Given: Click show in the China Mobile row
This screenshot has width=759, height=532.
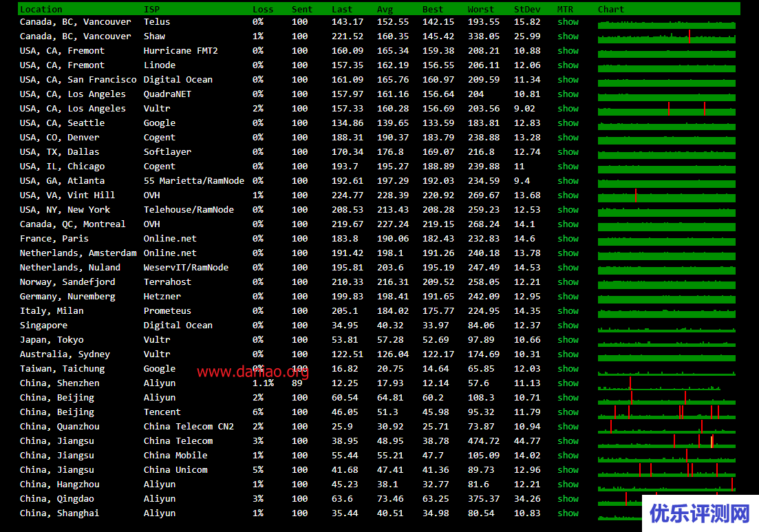Looking at the screenshot, I should 568,456.
